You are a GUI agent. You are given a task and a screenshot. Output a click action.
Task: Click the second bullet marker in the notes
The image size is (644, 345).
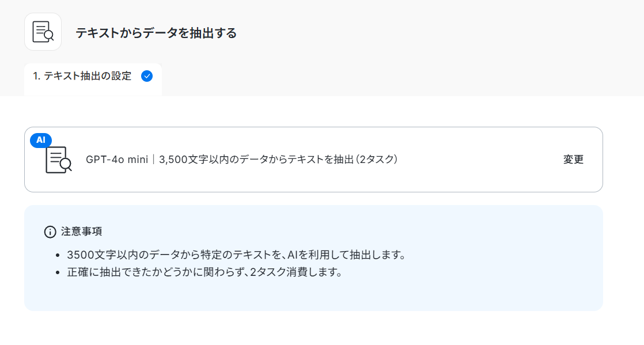click(x=58, y=272)
